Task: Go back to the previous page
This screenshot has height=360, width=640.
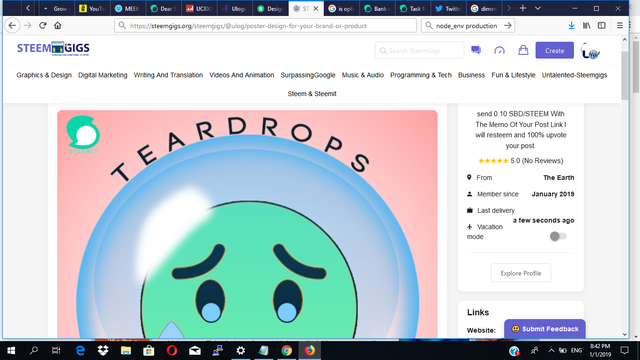Action: coord(12,25)
